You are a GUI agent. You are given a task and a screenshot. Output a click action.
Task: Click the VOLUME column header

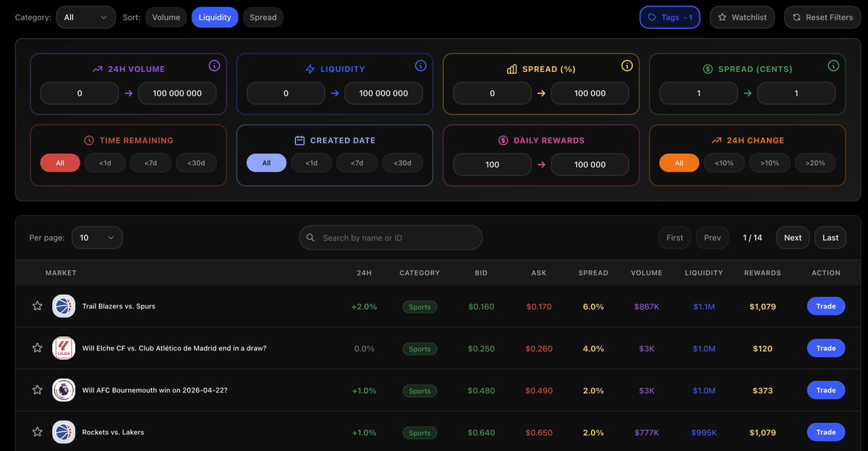(x=647, y=273)
